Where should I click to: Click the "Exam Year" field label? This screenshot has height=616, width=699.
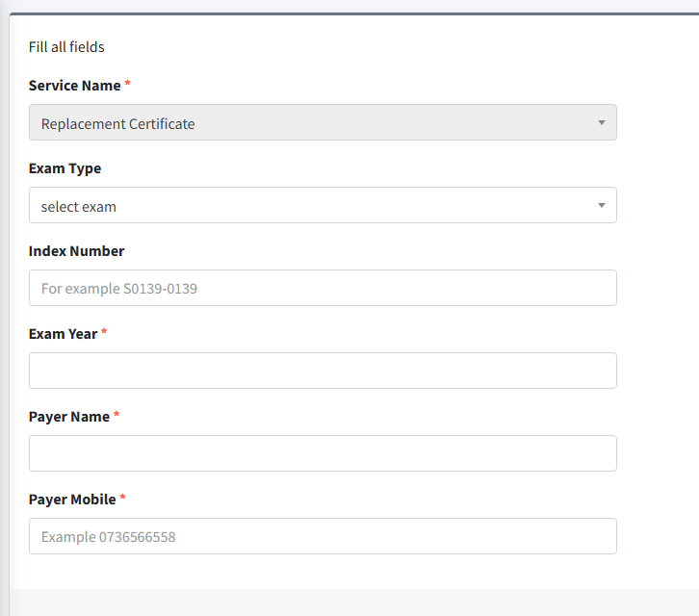pos(63,334)
